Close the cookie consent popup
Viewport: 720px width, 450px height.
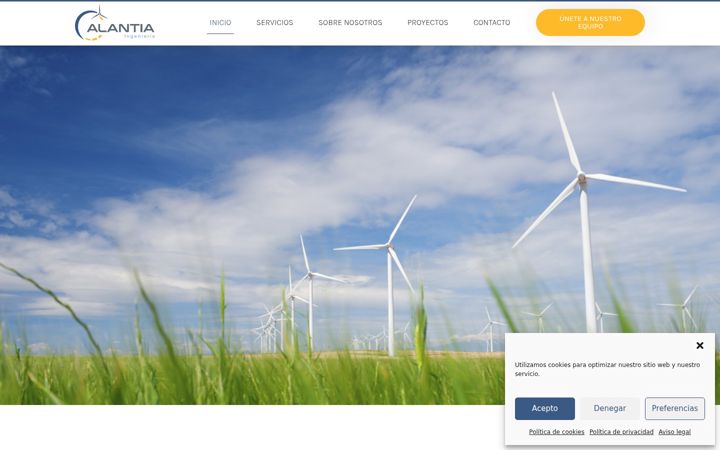699,345
